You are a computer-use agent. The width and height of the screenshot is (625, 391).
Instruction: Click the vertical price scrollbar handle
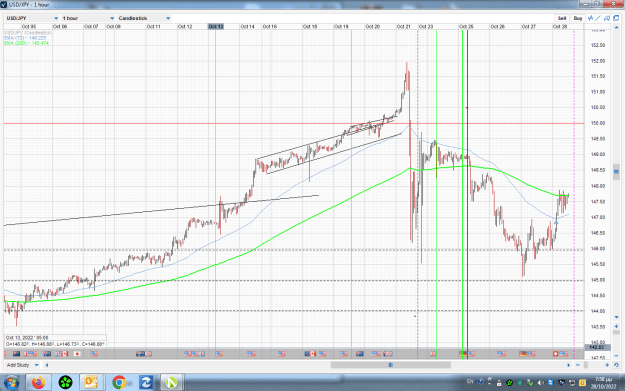coord(616,172)
